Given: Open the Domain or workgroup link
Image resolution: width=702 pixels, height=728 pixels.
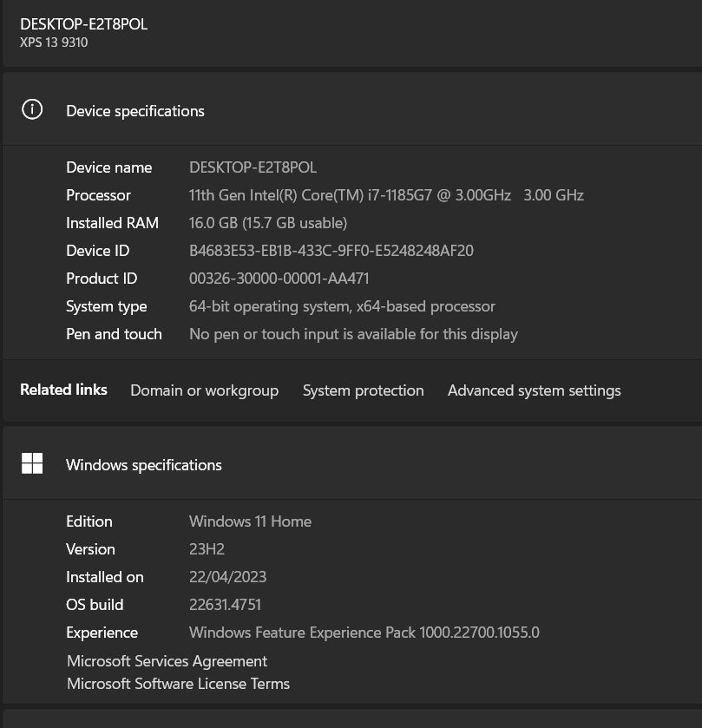Looking at the screenshot, I should coord(204,390).
